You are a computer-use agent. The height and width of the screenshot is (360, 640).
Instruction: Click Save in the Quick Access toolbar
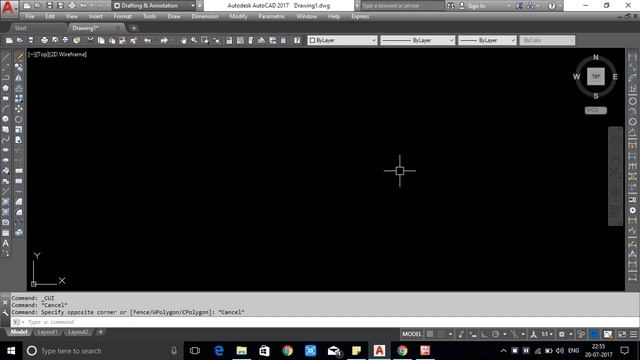[49, 6]
